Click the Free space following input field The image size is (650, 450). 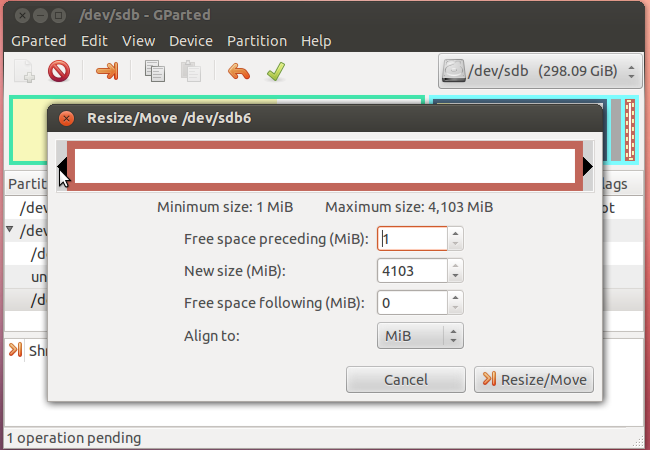click(412, 303)
